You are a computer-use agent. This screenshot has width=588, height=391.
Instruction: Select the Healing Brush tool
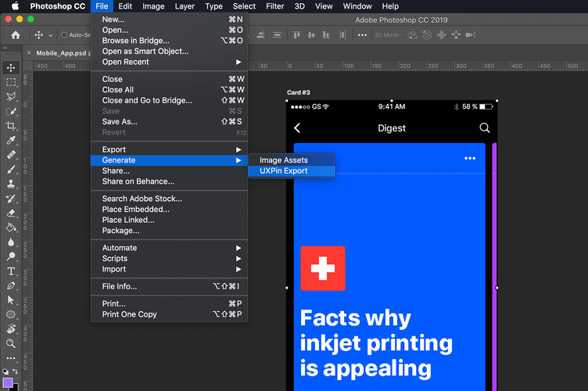pyautogui.click(x=11, y=155)
